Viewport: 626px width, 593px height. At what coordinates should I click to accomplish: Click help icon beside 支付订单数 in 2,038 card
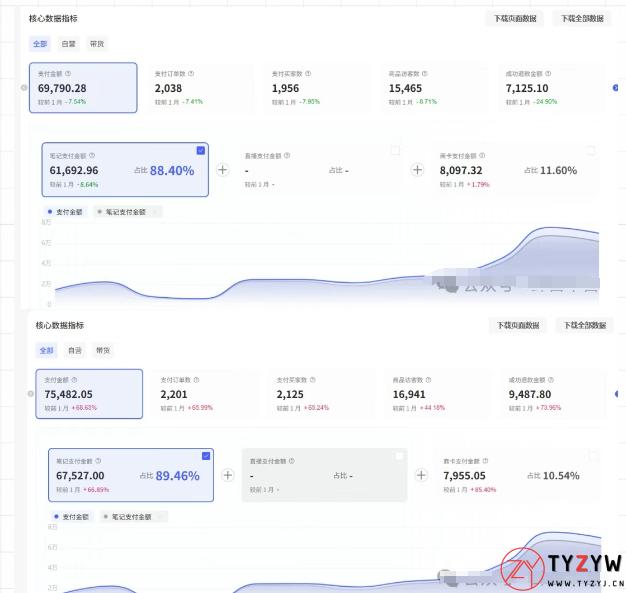pyautogui.click(x=191, y=73)
